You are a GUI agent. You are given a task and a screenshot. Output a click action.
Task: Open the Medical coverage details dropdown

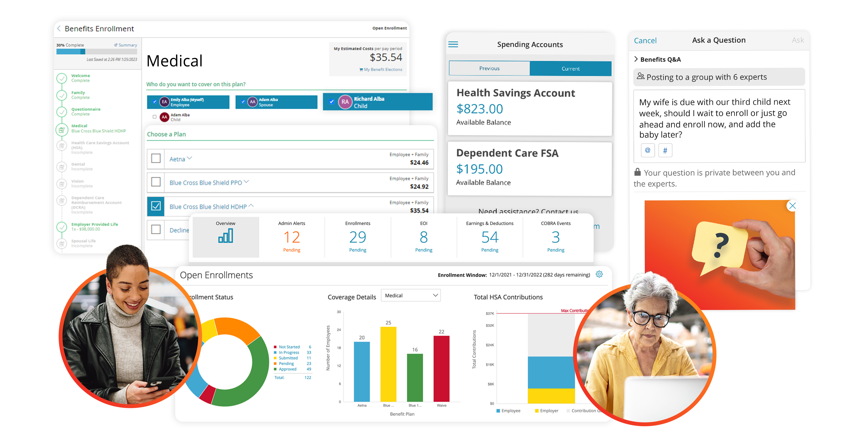pyautogui.click(x=410, y=295)
